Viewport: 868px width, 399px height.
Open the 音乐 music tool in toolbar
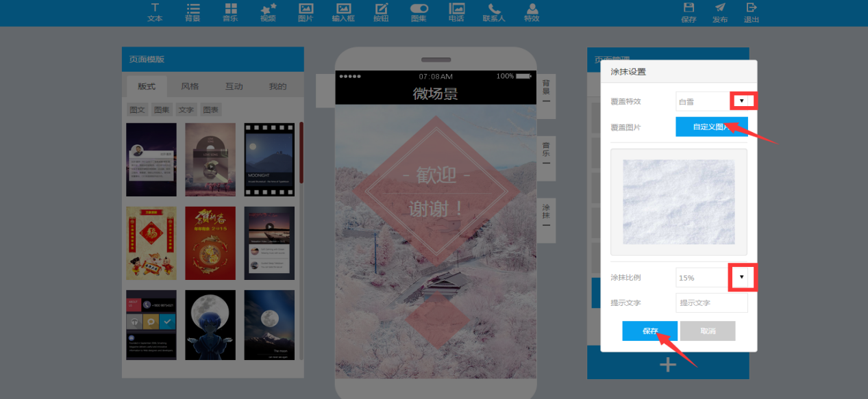(x=230, y=12)
